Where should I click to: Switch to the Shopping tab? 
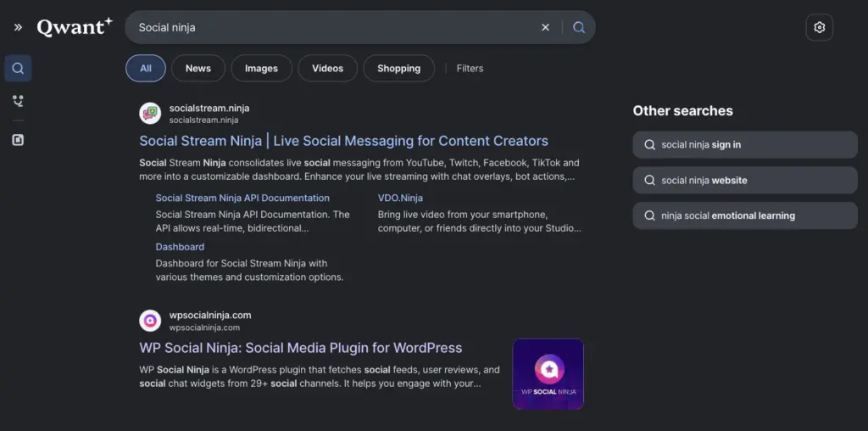[x=398, y=68]
